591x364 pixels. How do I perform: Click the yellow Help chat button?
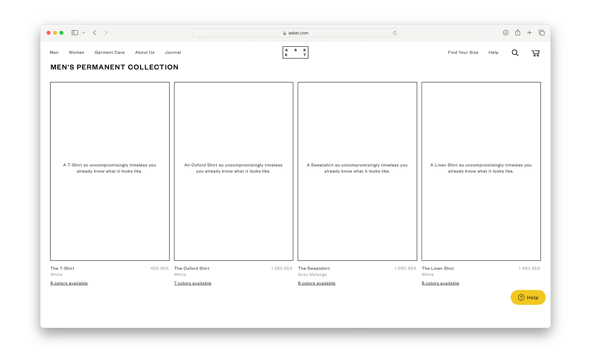point(528,297)
